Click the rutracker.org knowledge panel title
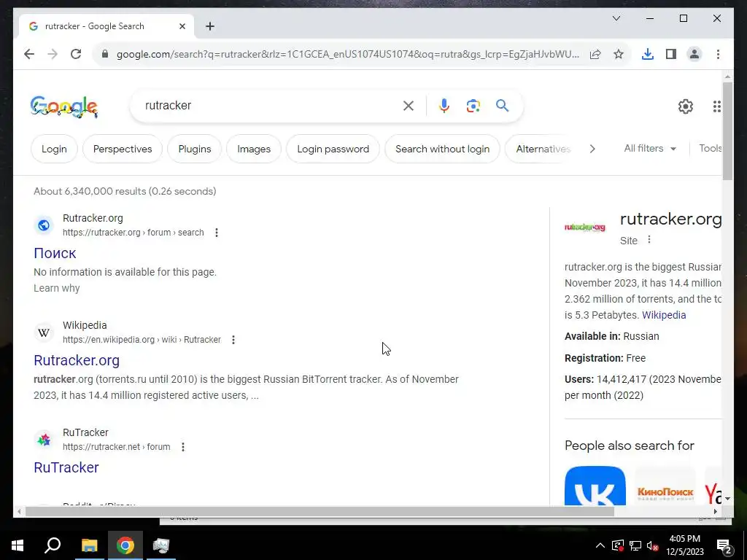Screen dimensions: 747x560 pos(670,219)
